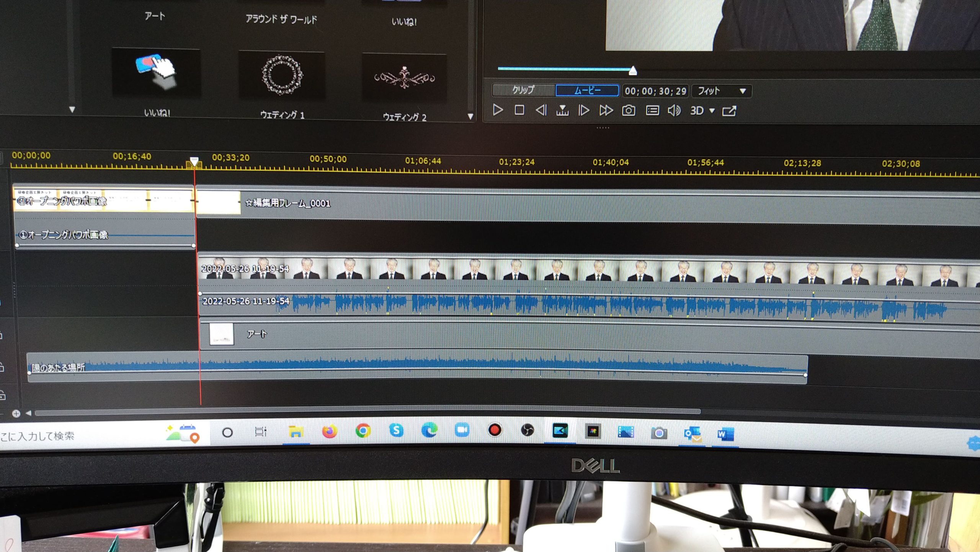Screen dimensions: 980x552
Task: Click the timeline playhead marker
Action: [x=194, y=162]
